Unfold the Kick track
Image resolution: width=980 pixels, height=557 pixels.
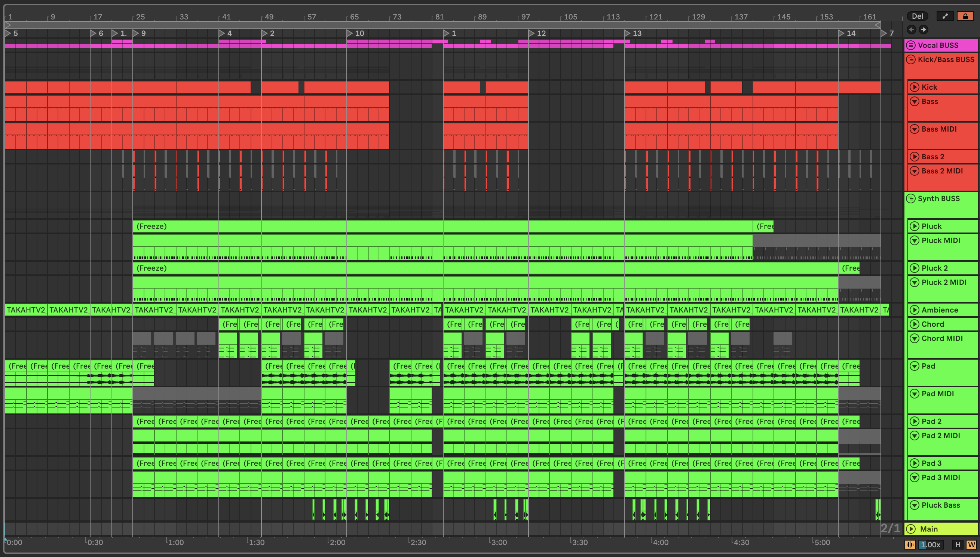point(914,87)
